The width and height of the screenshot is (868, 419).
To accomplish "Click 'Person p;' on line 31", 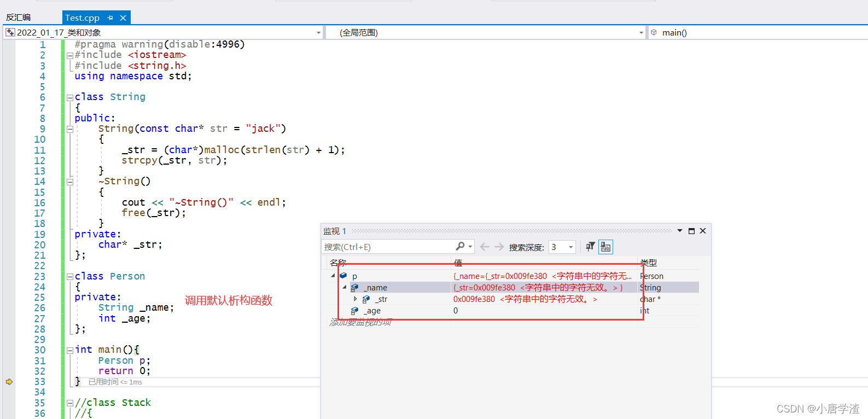I will click(x=124, y=360).
